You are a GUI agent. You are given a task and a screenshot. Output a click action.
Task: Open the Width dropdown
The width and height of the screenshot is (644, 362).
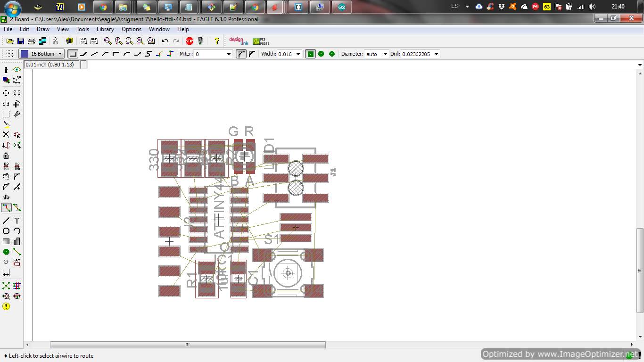tap(298, 54)
